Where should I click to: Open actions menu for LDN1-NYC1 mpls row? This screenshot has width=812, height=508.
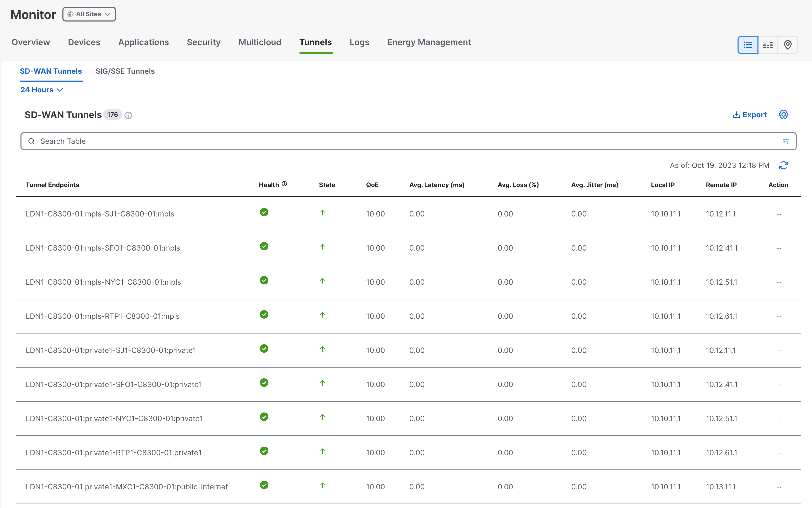click(779, 282)
